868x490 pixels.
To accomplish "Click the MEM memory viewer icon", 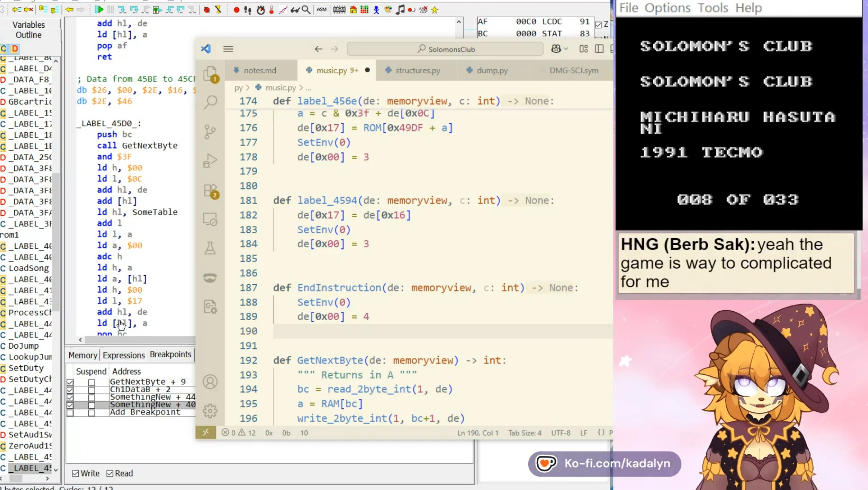I will point(339,10).
